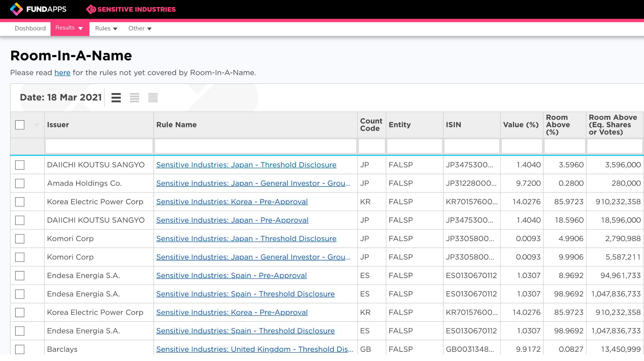Image resolution: width=644 pixels, height=361 pixels.
Task: Focus the Count Code filter field
Action: [x=372, y=146]
